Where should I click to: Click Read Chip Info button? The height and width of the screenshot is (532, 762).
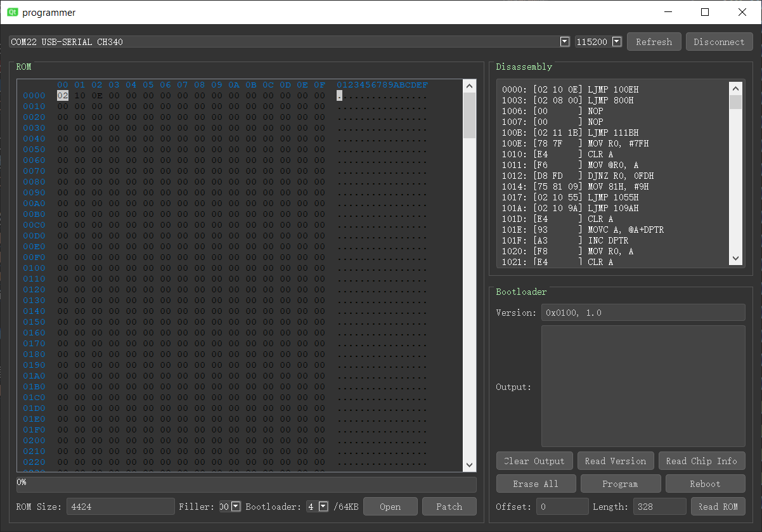(x=702, y=461)
